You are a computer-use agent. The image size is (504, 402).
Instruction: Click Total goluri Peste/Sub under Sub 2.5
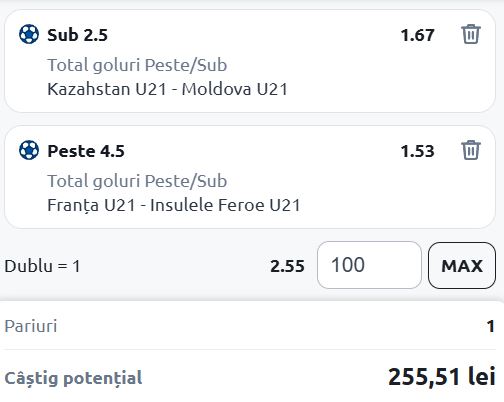tap(137, 65)
